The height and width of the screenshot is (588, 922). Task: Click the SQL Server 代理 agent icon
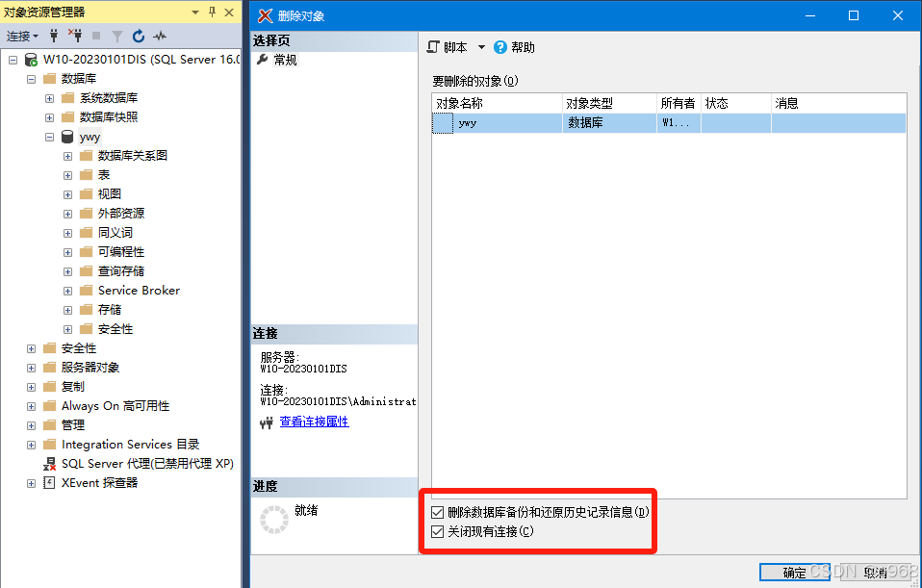point(49,463)
